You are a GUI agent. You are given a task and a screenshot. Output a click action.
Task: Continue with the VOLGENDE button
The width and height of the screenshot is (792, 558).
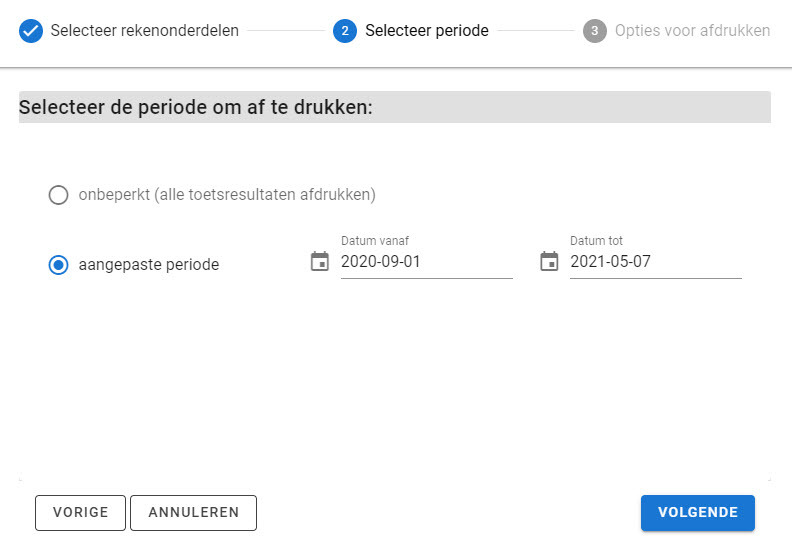click(698, 513)
